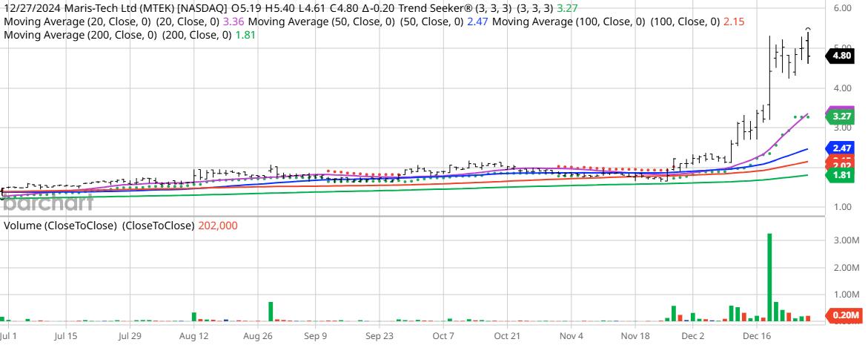Click the red 2.02 price tag
Viewport: 868px width, 345px height.
(x=841, y=165)
